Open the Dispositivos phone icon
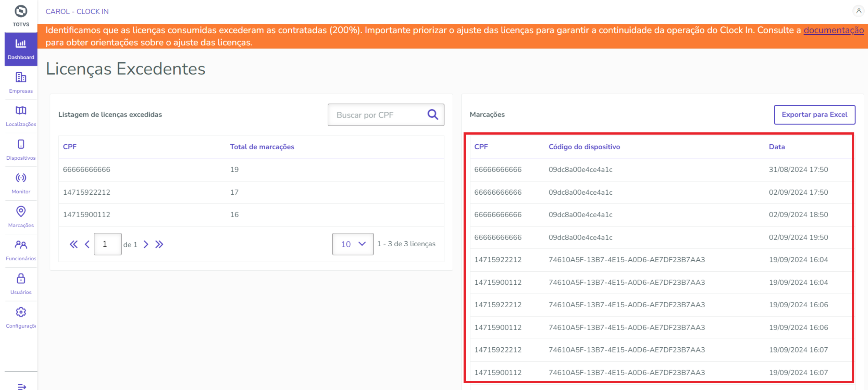Screen dimensions: 868x390 tap(21, 144)
